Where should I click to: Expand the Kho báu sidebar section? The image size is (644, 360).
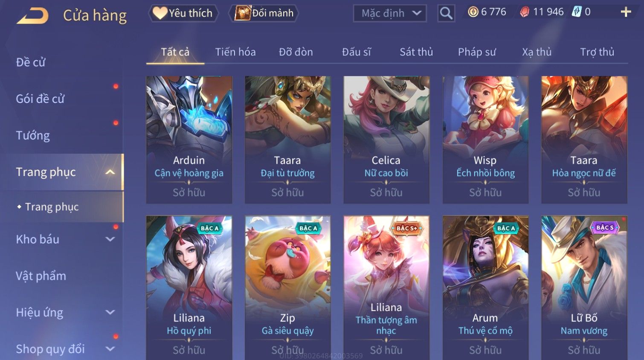pos(110,239)
